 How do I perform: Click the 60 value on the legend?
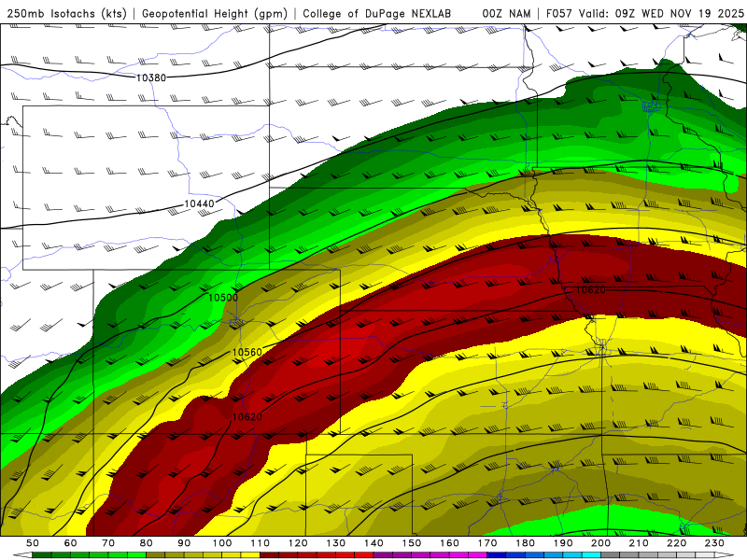[x=71, y=543]
